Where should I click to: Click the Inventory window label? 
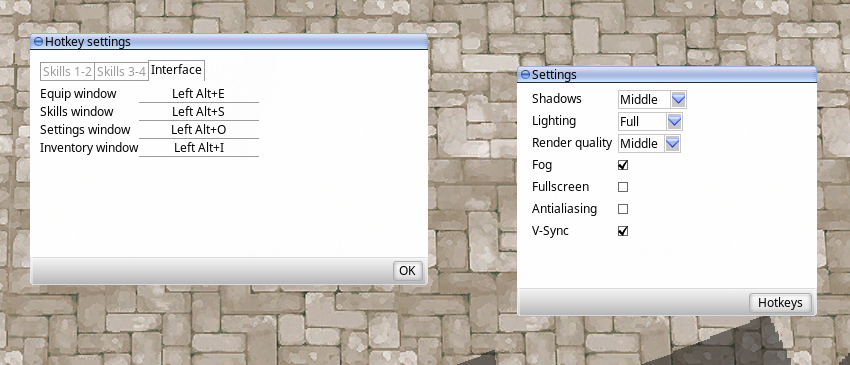click(x=89, y=148)
